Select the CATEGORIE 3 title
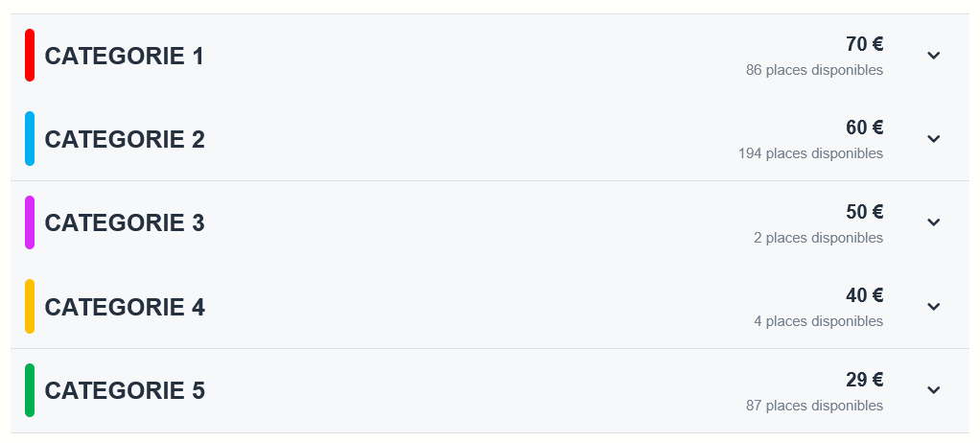Image resolution: width=980 pixels, height=443 pixels. (125, 223)
